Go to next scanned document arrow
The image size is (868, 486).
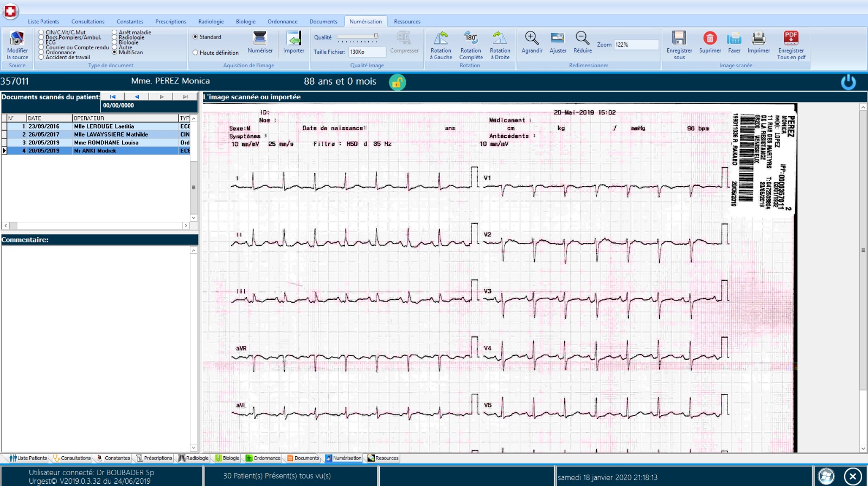161,97
